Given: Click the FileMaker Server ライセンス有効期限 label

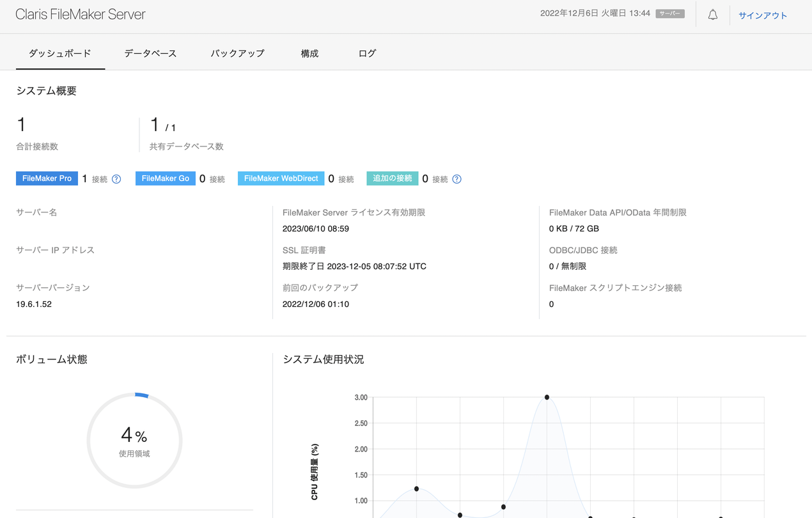Looking at the screenshot, I should [x=354, y=212].
